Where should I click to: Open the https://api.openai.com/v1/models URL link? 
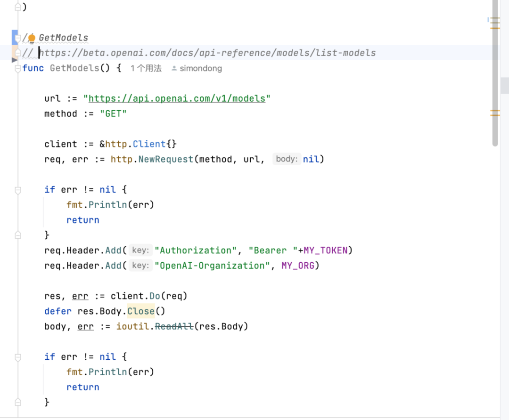[x=177, y=98]
